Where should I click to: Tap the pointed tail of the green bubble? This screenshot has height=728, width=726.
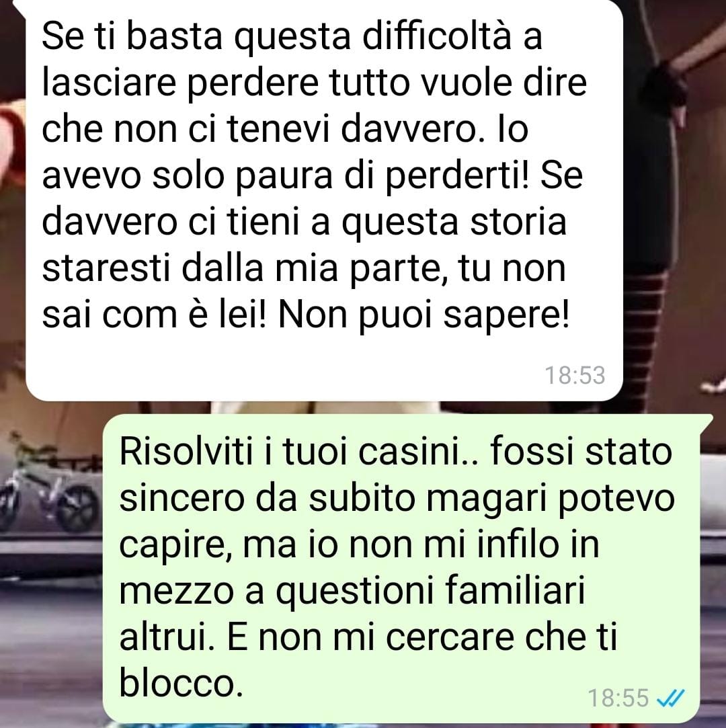705,419
